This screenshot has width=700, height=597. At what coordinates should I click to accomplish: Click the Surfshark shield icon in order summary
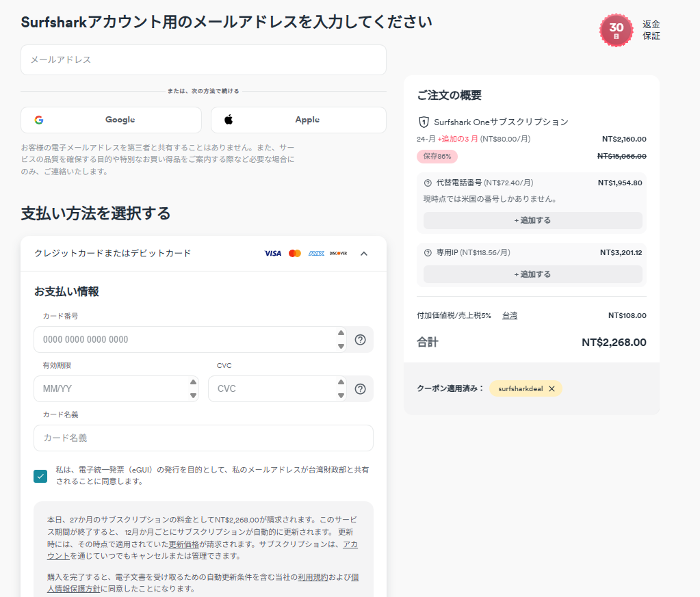click(425, 122)
